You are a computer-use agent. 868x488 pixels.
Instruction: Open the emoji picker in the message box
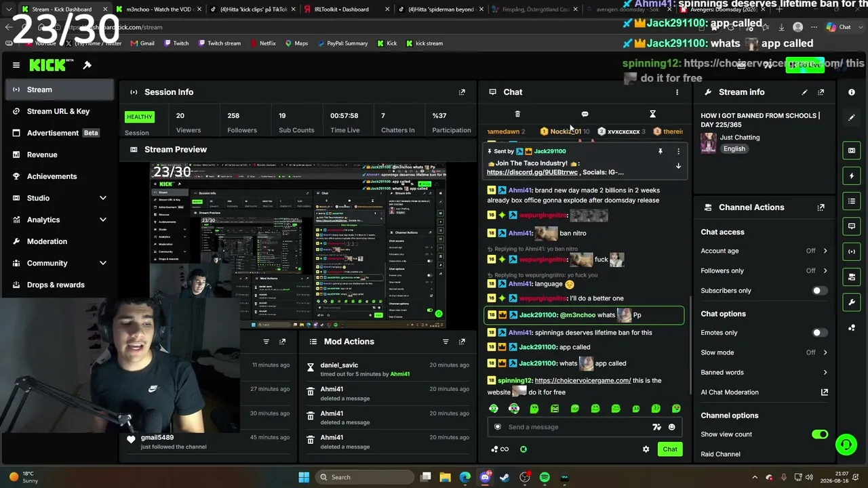click(x=672, y=427)
